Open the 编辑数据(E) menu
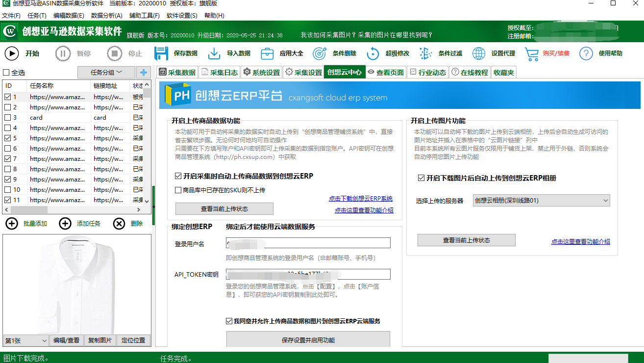Image resolution: width=644 pixels, height=363 pixels. coord(69,16)
